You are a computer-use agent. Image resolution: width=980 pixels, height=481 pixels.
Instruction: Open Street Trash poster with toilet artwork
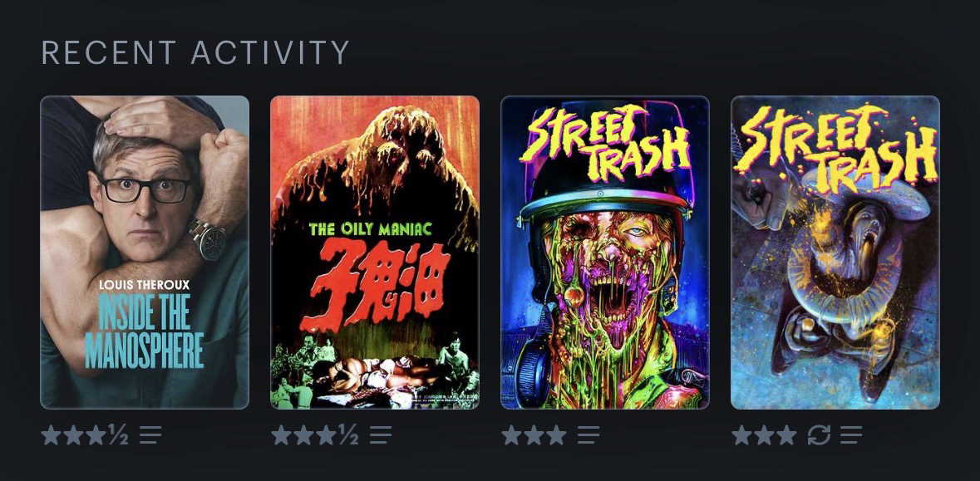click(835, 253)
